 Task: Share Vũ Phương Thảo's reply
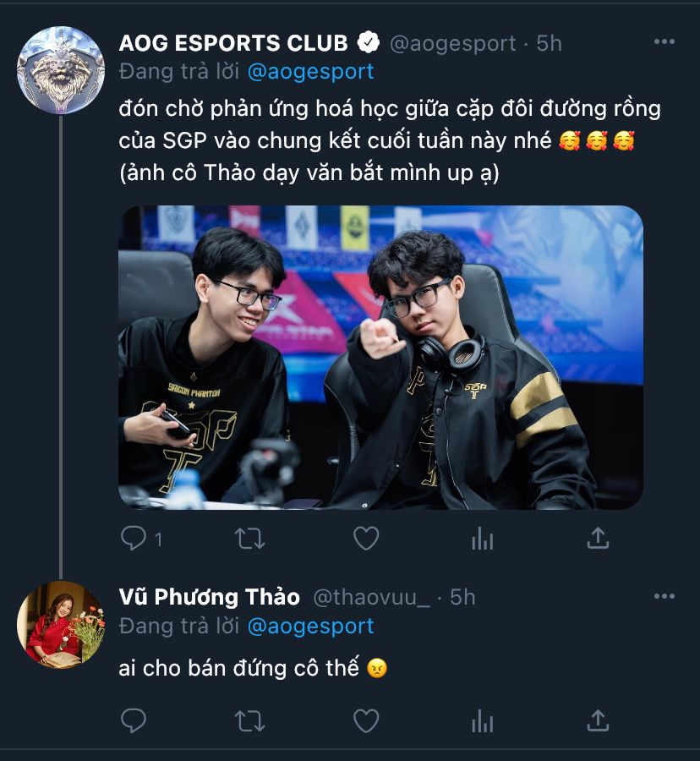click(598, 720)
